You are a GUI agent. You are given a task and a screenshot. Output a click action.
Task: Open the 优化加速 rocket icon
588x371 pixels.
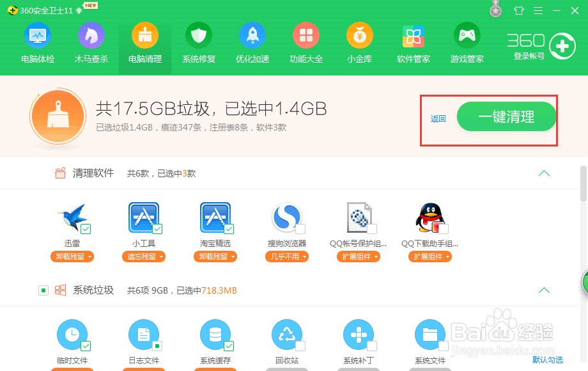pyautogui.click(x=252, y=36)
